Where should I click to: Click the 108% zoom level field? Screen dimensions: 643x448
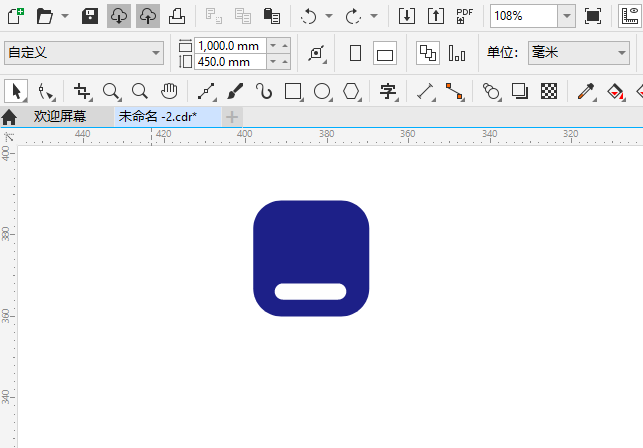point(524,16)
